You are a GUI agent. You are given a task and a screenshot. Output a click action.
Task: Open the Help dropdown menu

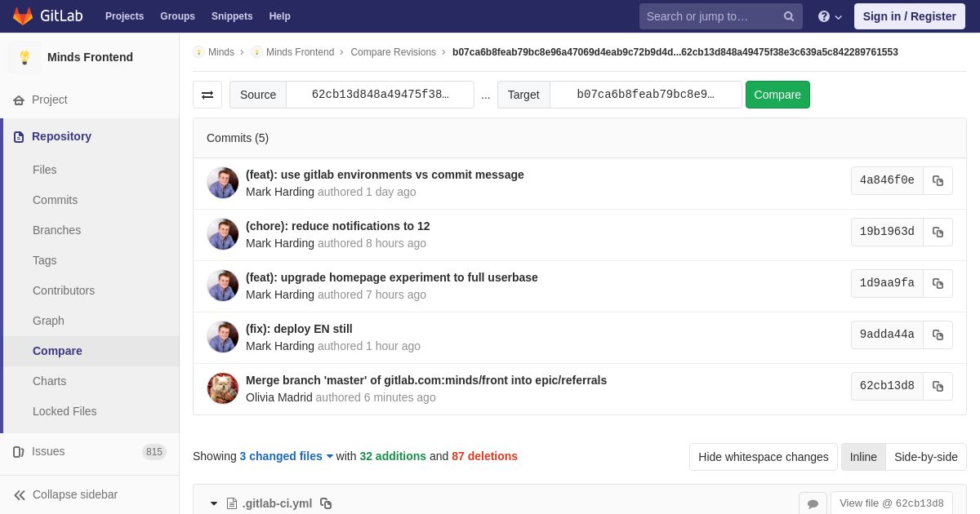[x=830, y=16]
